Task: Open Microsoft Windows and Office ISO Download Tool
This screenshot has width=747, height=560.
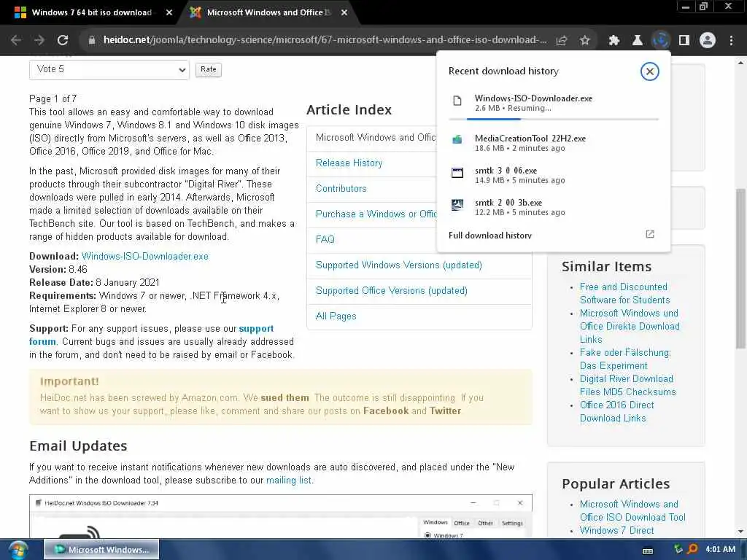Action: (632, 510)
